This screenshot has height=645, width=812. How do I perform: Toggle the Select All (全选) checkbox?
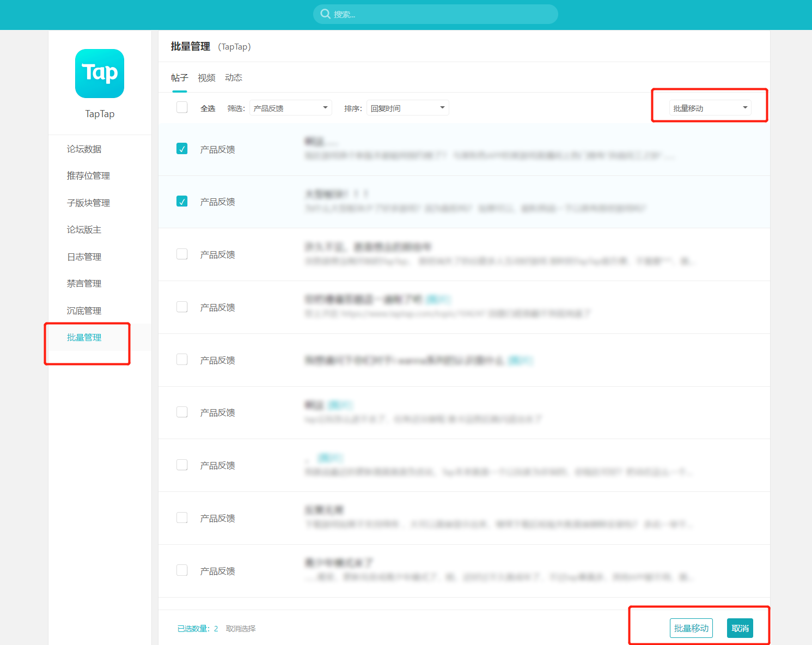182,107
